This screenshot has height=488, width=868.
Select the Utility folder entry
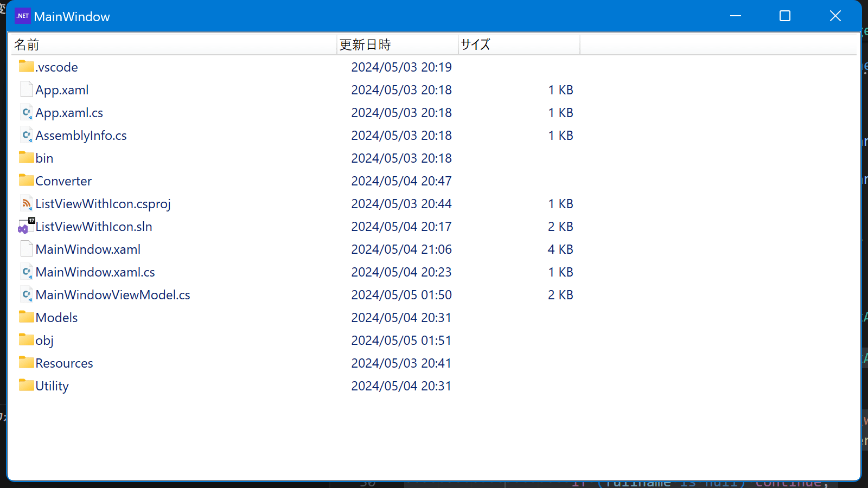[x=52, y=386]
